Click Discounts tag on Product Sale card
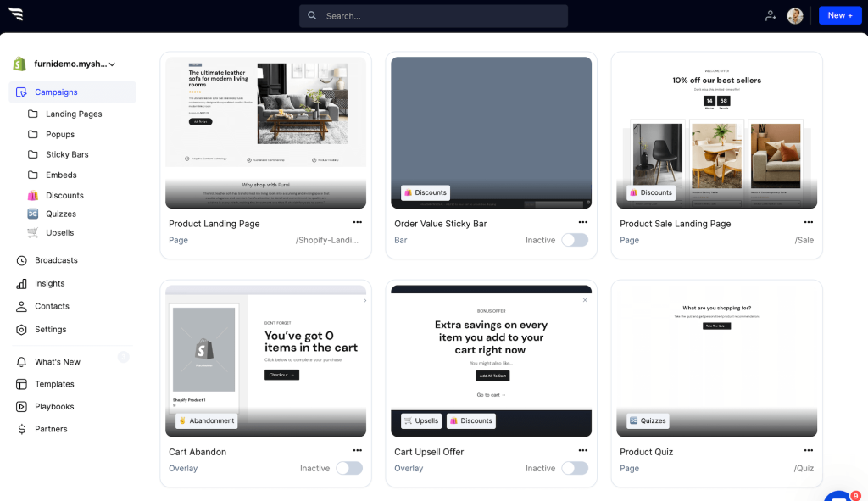 (x=651, y=192)
